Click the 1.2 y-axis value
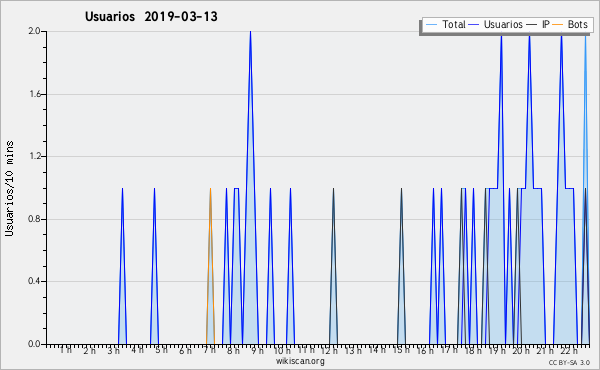Screen dimensions: 600x370 [x=34, y=156]
